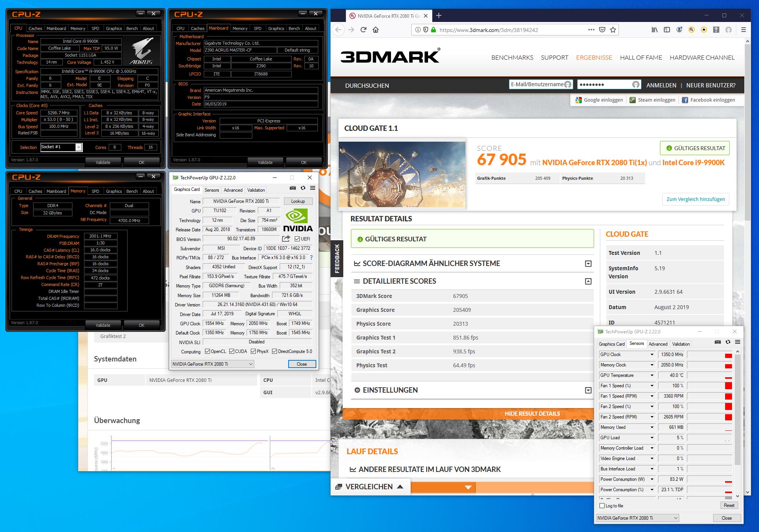Viewport: 759px width, 532px height.
Task: Click Facebook einloggen icon
Action: pyautogui.click(x=685, y=100)
